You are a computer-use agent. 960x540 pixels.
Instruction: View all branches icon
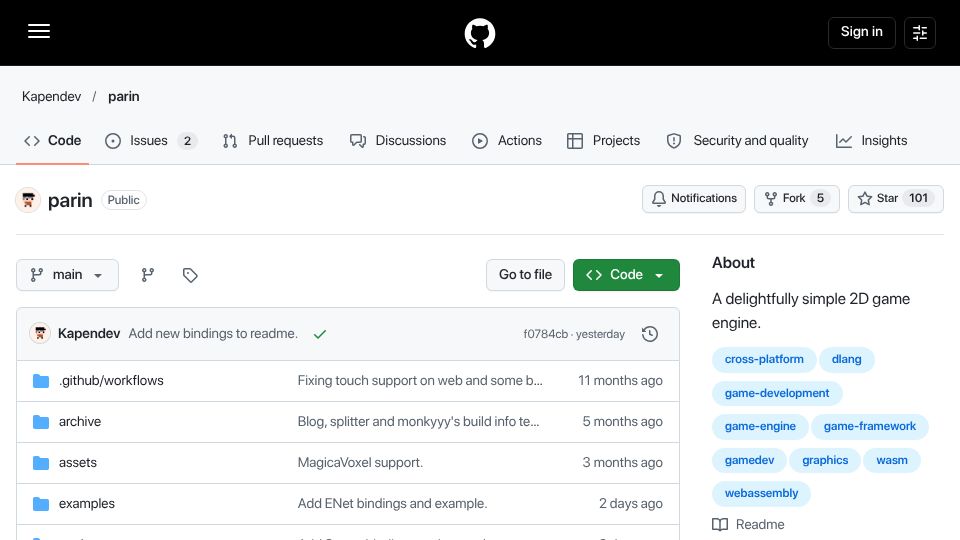click(148, 275)
